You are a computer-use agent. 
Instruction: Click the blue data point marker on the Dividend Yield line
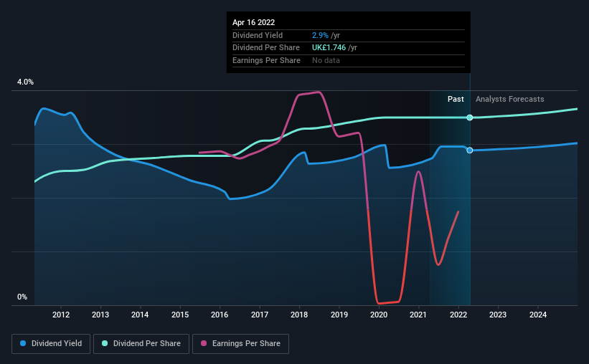(x=470, y=150)
